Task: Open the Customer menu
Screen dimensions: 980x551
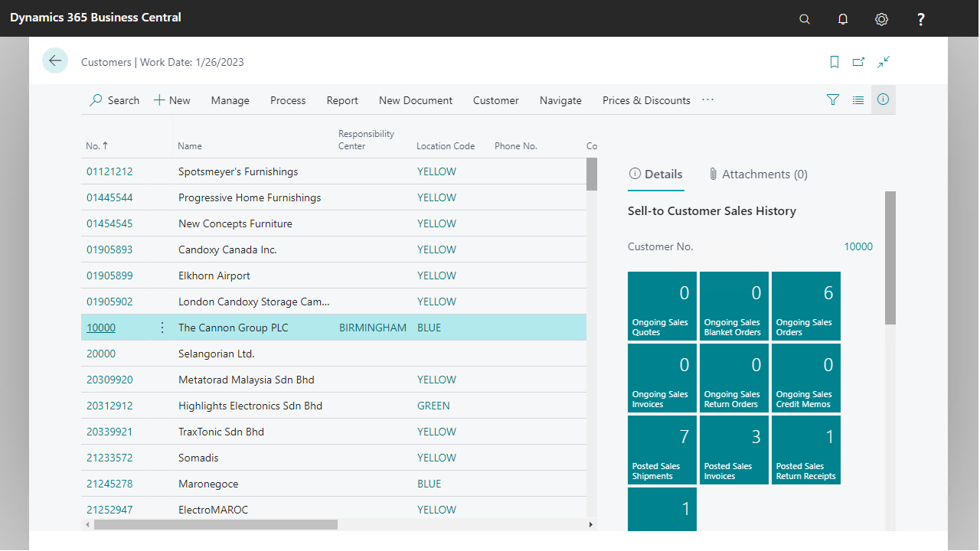Action: [496, 100]
